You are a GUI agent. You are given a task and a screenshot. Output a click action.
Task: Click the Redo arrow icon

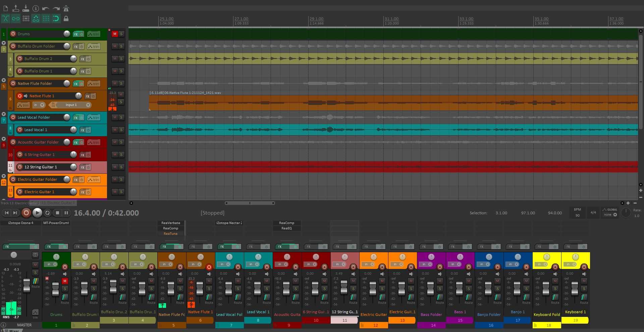(x=56, y=8)
